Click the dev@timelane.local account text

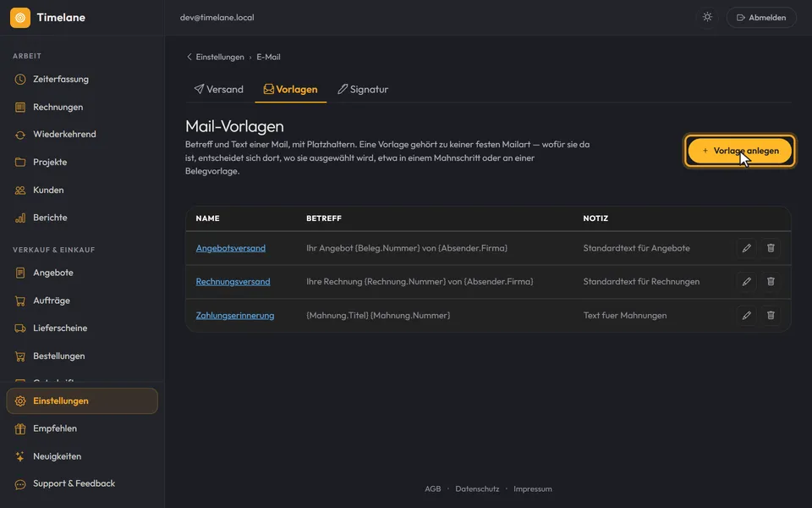(x=217, y=18)
